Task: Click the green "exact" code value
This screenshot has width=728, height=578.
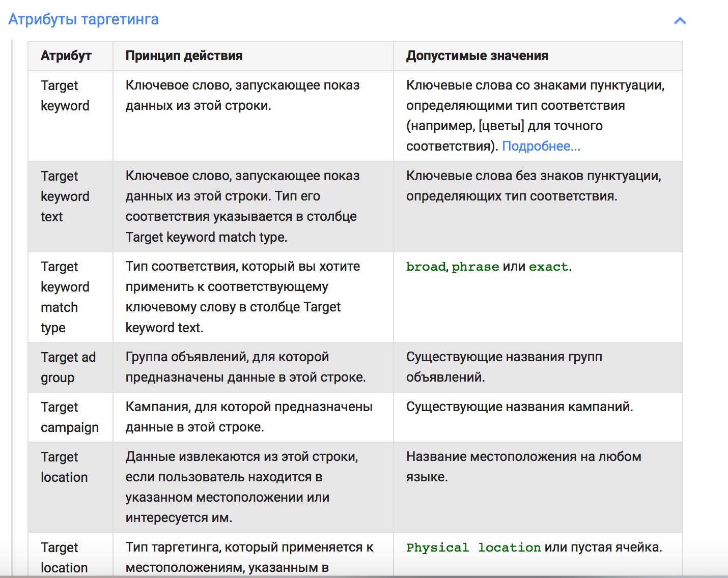Action: click(548, 267)
